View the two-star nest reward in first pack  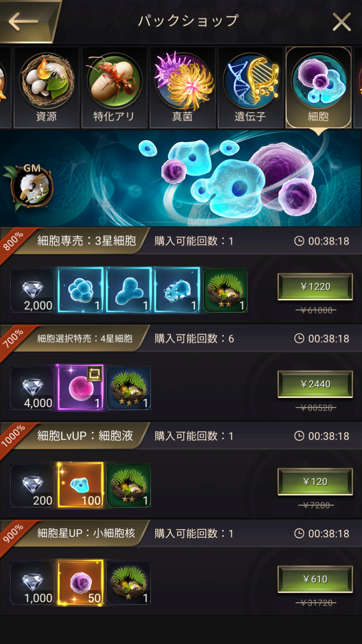(225, 290)
